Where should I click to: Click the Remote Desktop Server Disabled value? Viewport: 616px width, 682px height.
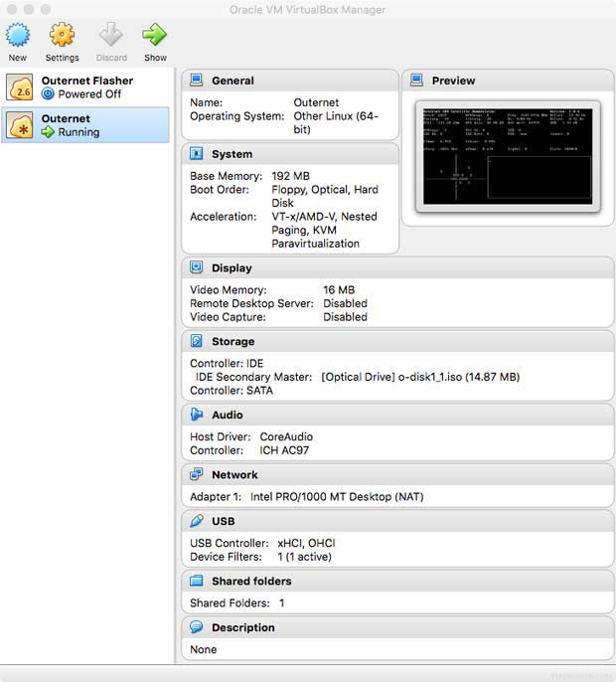click(x=345, y=303)
